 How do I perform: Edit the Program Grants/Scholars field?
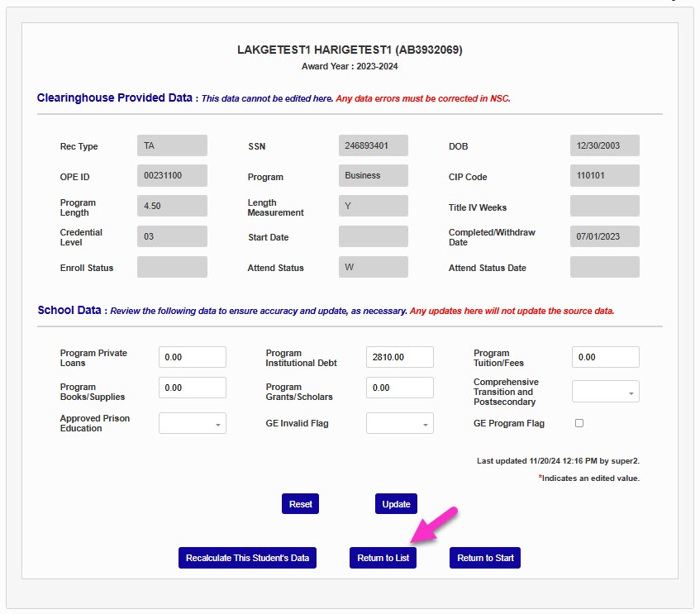(399, 388)
